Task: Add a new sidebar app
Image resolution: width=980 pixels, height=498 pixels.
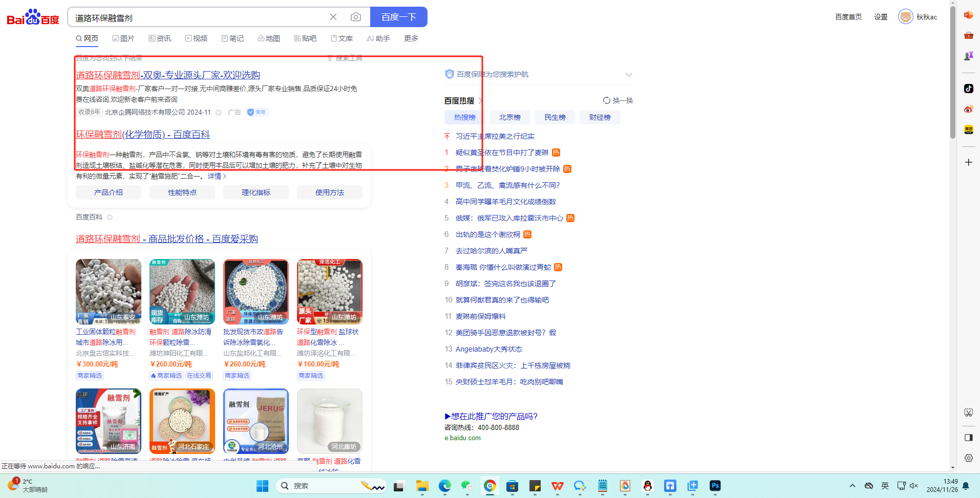Action: tap(968, 162)
